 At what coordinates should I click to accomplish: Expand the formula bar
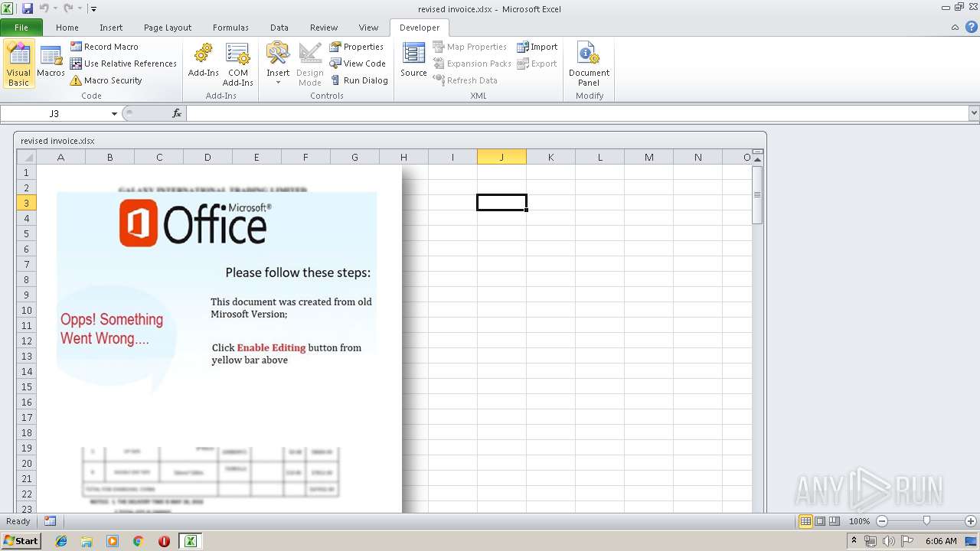click(x=974, y=113)
